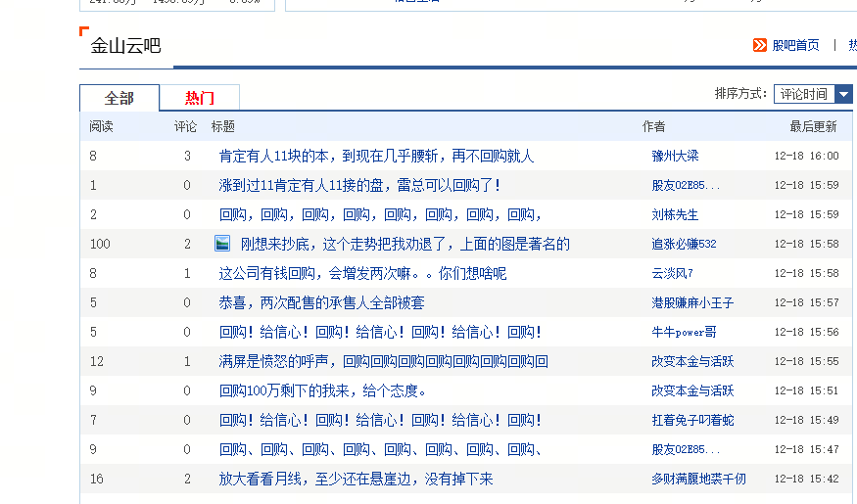Click timestamp 12-18 15:57
Image resolution: width=857 pixels, height=504 pixels.
click(807, 303)
